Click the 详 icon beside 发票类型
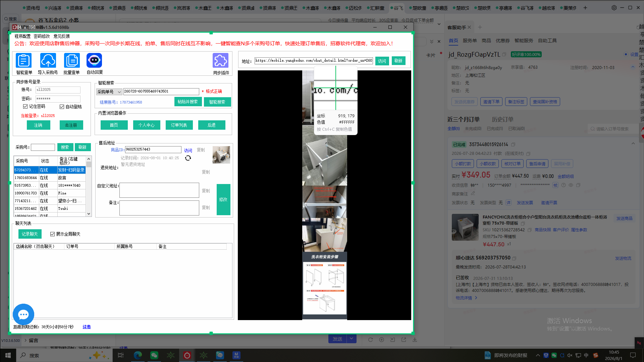644x362 pixels. 508,202
